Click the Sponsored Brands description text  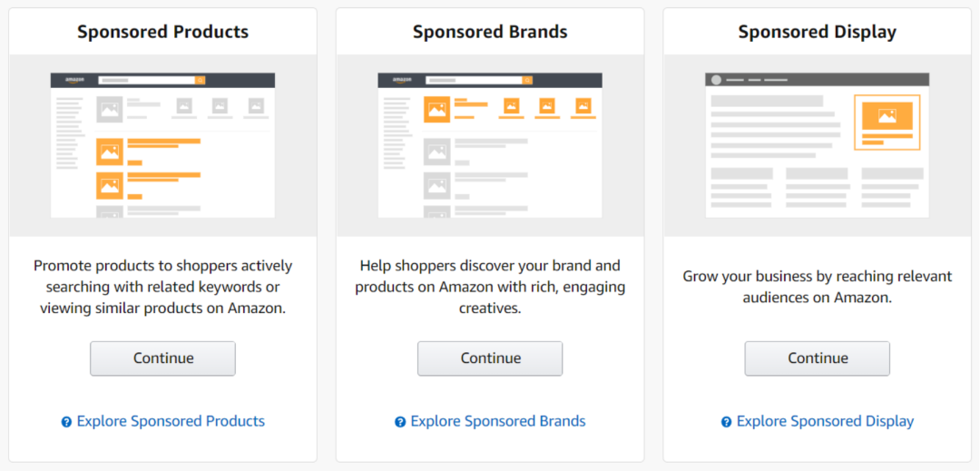coord(490,288)
